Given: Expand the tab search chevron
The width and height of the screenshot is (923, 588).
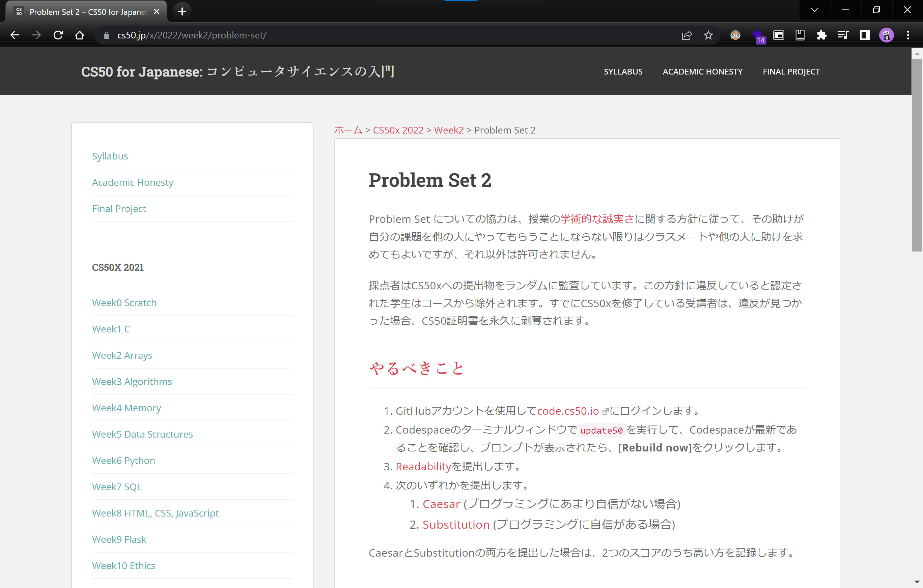Looking at the screenshot, I should coord(814,10).
